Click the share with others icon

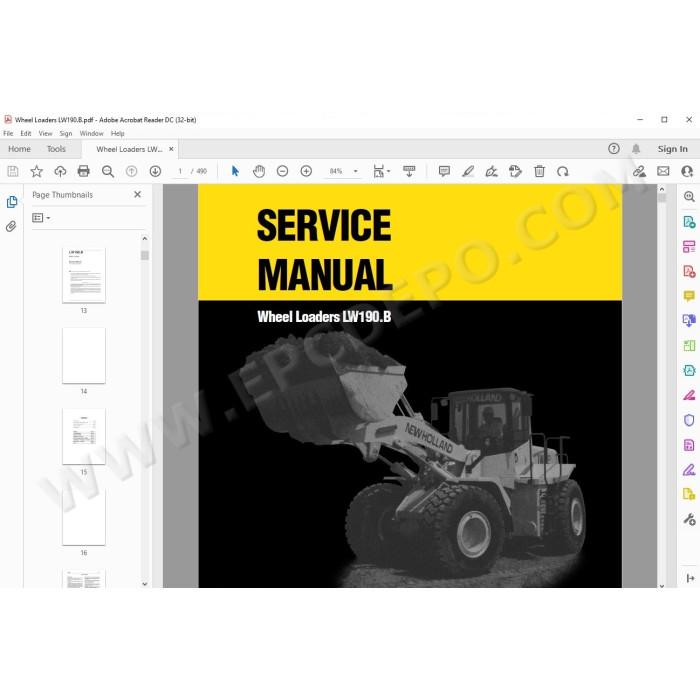click(x=687, y=171)
